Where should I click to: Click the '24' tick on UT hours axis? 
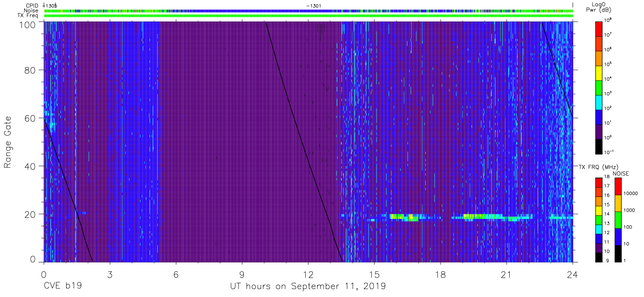click(573, 274)
